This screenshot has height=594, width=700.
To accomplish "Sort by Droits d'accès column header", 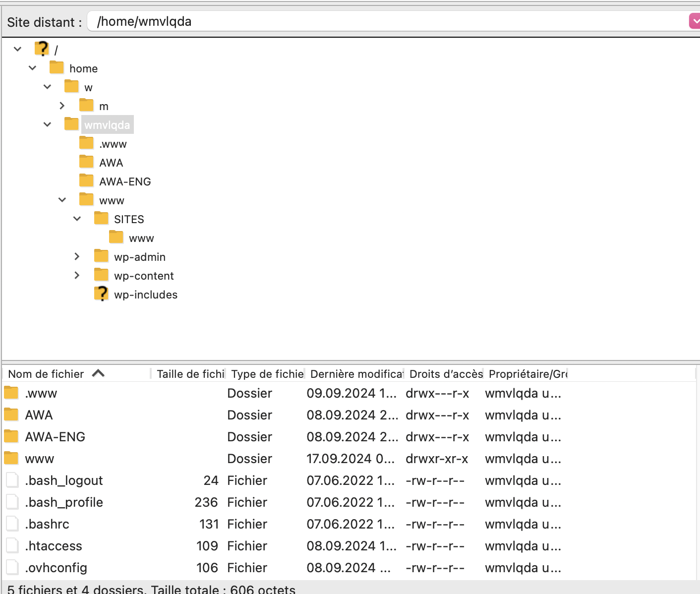I will 445,374.
